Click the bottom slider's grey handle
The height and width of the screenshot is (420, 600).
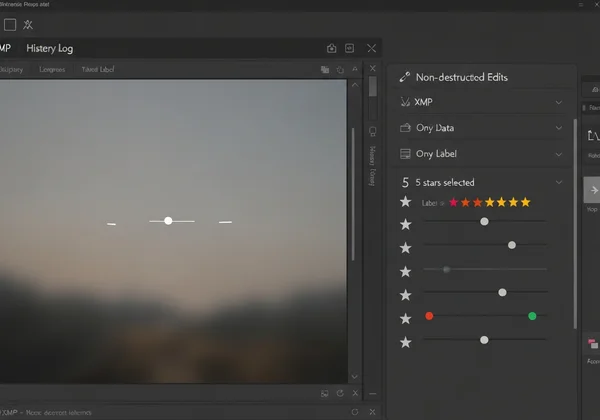click(x=484, y=340)
